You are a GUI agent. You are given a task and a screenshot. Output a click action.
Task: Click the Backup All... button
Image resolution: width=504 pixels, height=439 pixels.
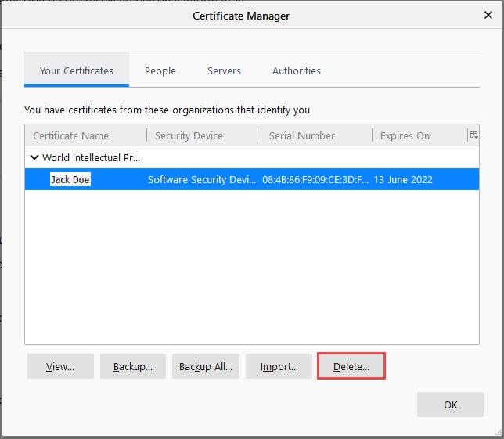pos(206,366)
